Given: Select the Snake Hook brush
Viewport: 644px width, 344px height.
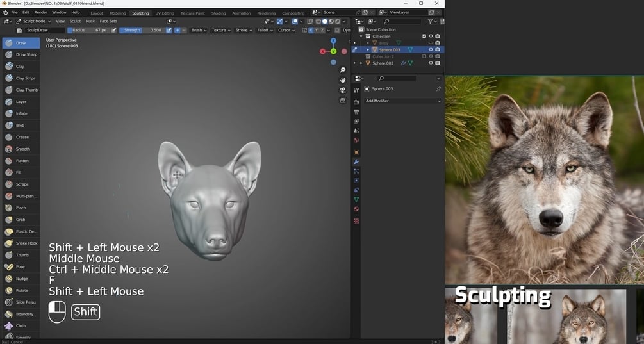Looking at the screenshot, I should point(21,243).
